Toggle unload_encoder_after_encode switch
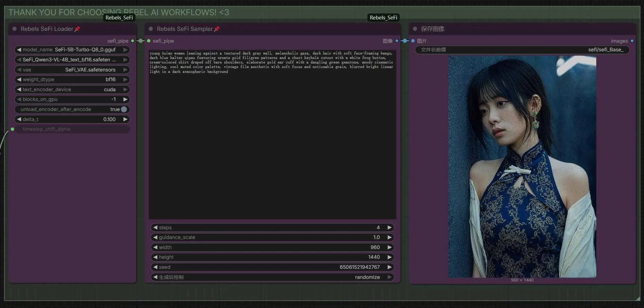The image size is (644, 308). tap(124, 109)
